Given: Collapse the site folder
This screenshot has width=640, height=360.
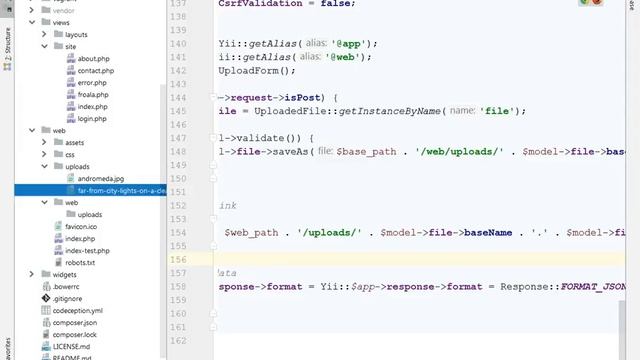Looking at the screenshot, I should [x=44, y=46].
